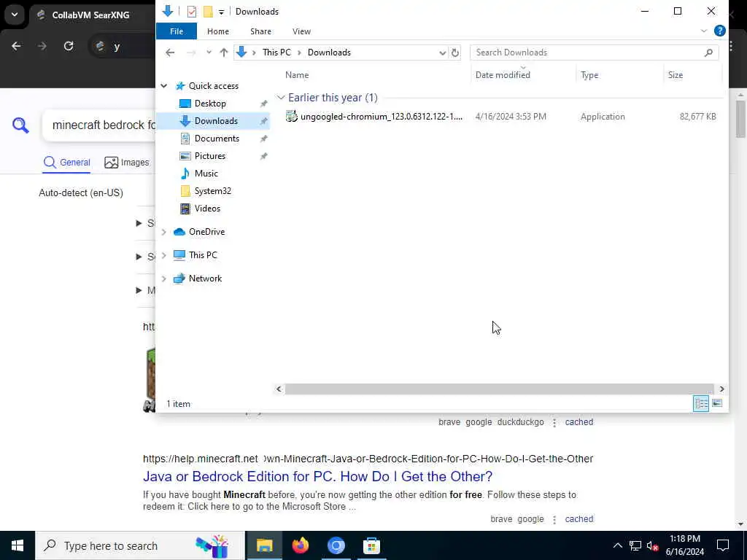Collapse the 'Earlier this year' group
This screenshot has height=560, width=747.
pyautogui.click(x=281, y=98)
